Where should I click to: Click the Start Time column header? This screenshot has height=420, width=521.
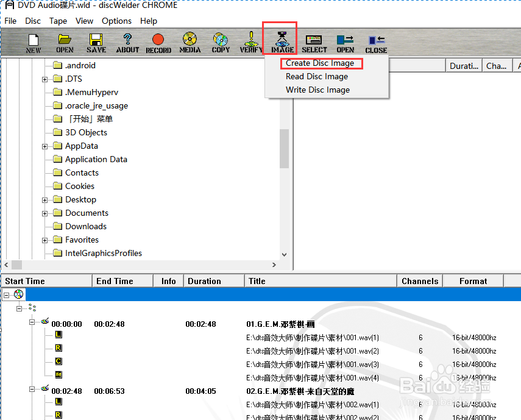coord(47,281)
